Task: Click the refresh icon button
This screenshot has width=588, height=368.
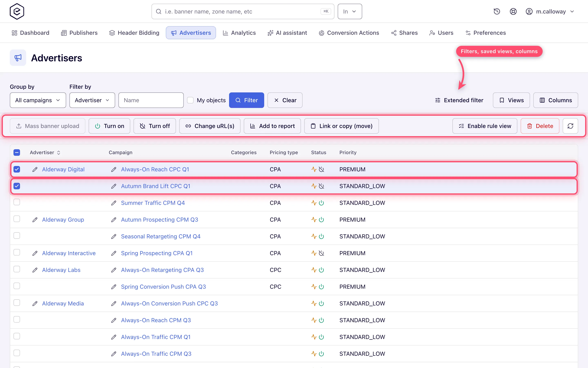Action: 570,126
